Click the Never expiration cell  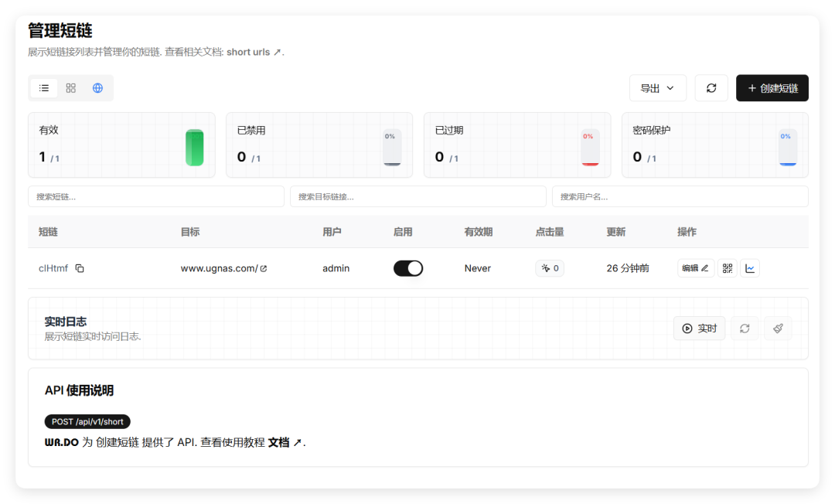[478, 268]
